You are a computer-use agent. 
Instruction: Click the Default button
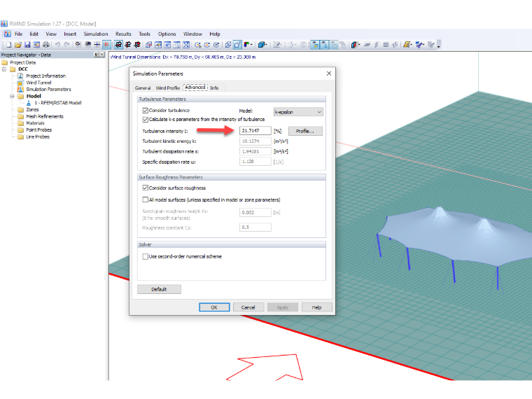point(159,289)
